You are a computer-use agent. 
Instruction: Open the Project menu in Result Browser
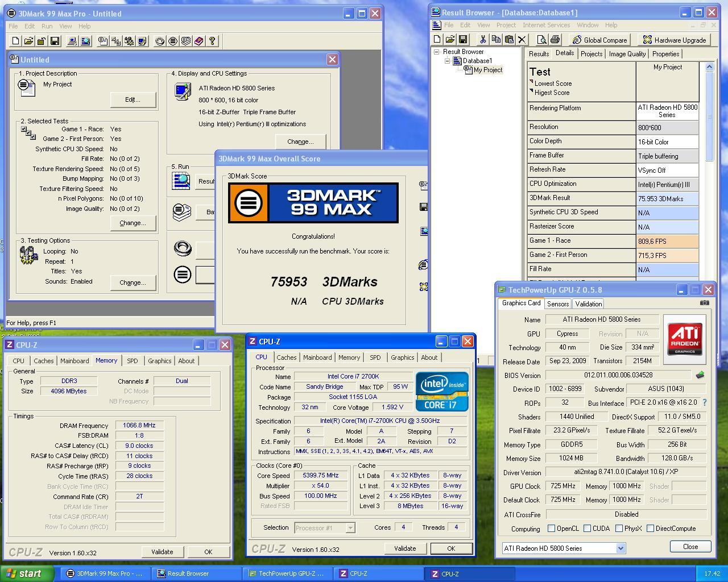click(x=506, y=25)
